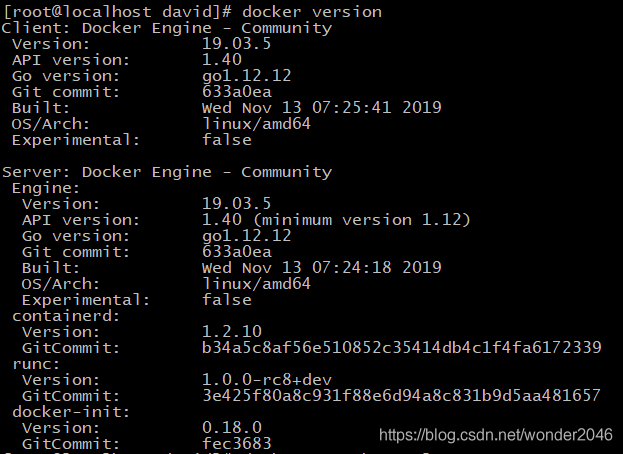Click the [root@localhost david]# prompt

118,12
